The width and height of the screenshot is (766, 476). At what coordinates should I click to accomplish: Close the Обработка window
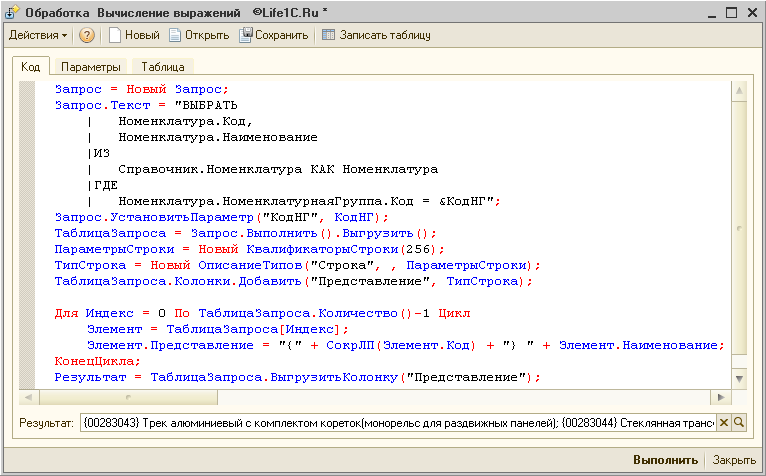[752, 13]
